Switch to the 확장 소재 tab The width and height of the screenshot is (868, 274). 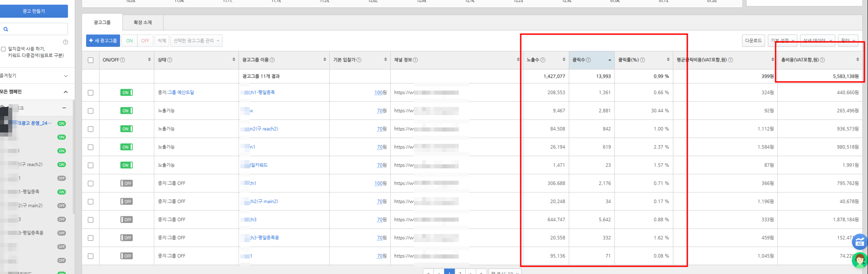[x=142, y=22]
